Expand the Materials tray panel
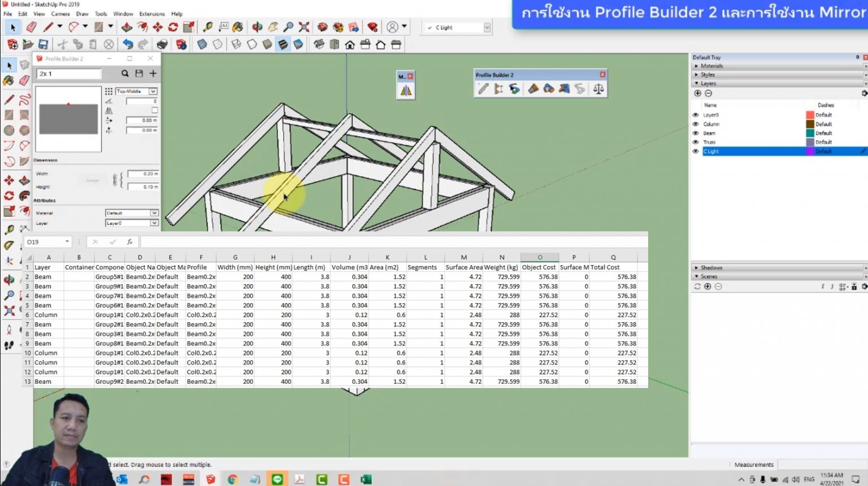This screenshot has width=868, height=486. click(711, 66)
